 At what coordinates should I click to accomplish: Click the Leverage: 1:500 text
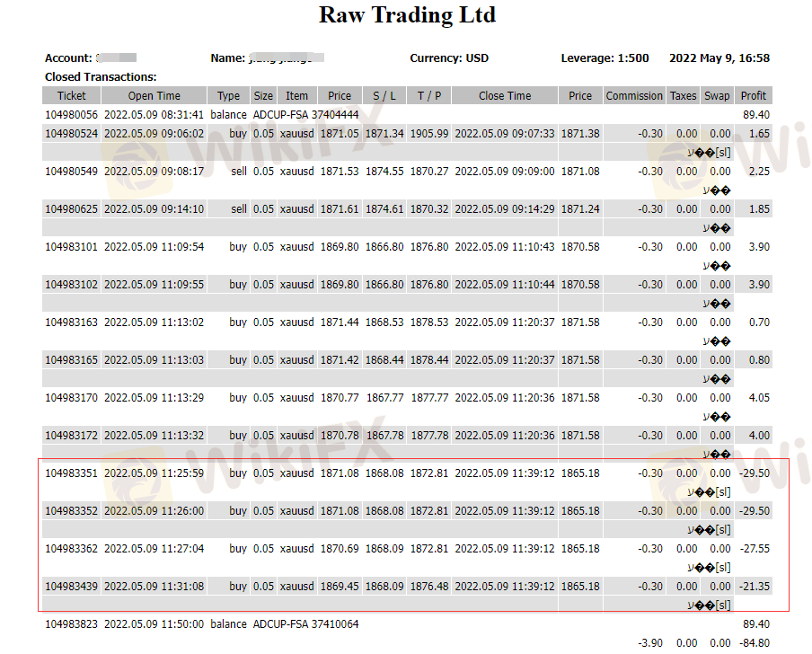[605, 58]
